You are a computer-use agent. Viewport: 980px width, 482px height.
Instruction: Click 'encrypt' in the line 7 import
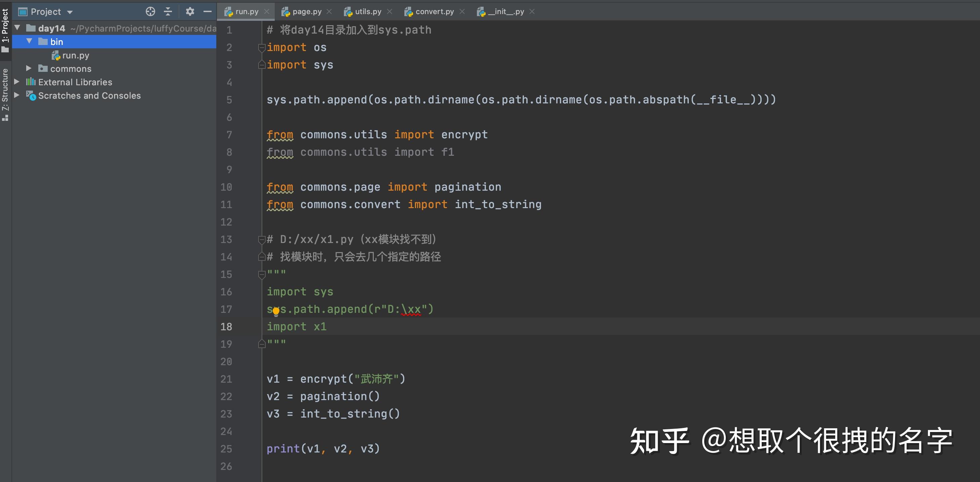pyautogui.click(x=464, y=135)
